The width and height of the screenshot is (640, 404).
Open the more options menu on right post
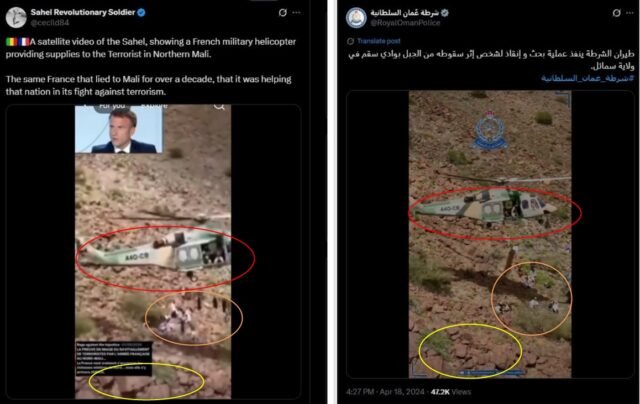click(x=631, y=13)
